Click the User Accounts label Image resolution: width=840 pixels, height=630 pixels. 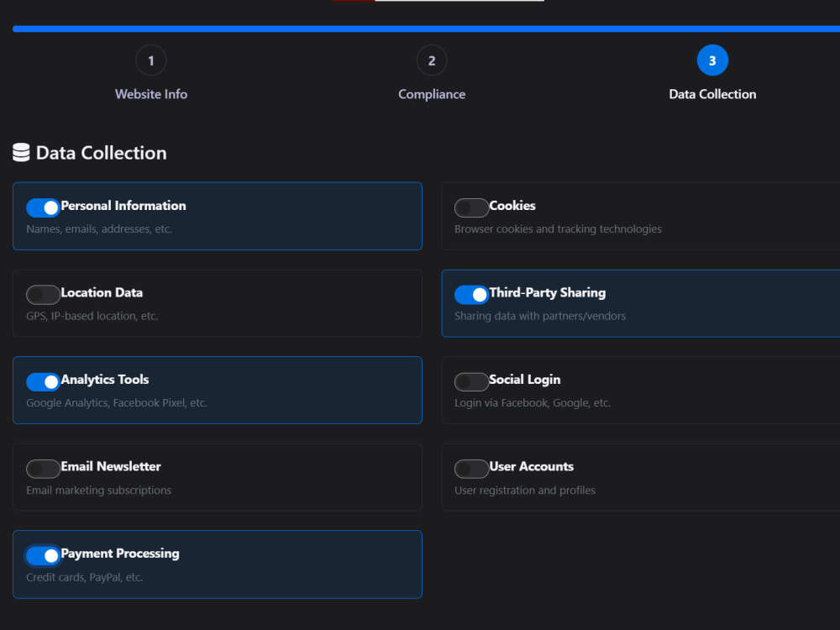pos(532,466)
